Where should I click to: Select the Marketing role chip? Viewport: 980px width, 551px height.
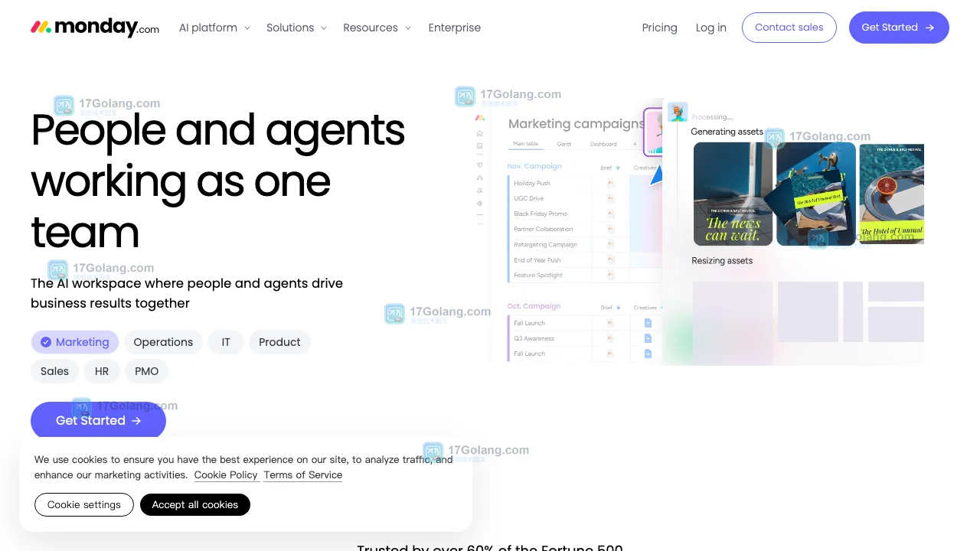click(75, 342)
